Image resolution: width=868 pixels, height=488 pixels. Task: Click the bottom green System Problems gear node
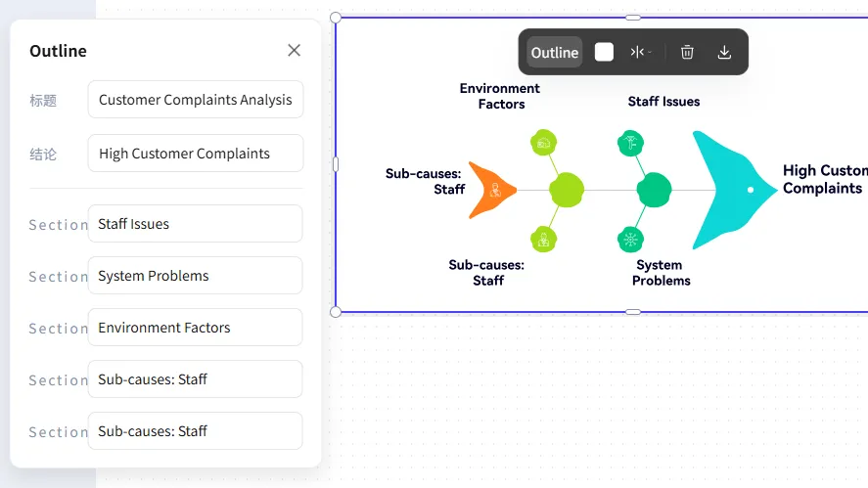pos(630,240)
